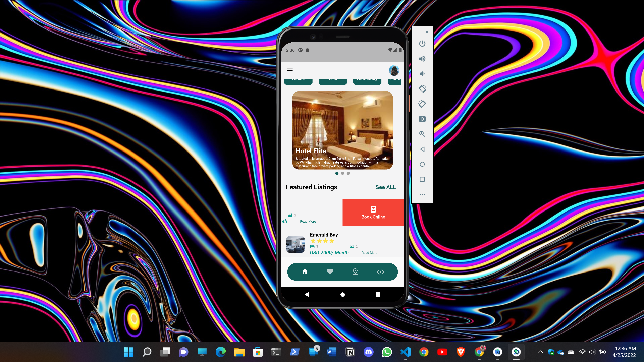This screenshot has height=362, width=644.
Task: Click the emulator zoom magnifier icon
Action: 422,134
